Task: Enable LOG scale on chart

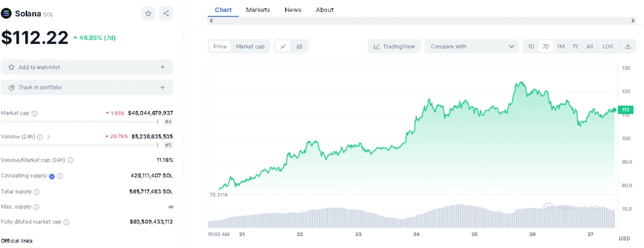Action: [608, 47]
